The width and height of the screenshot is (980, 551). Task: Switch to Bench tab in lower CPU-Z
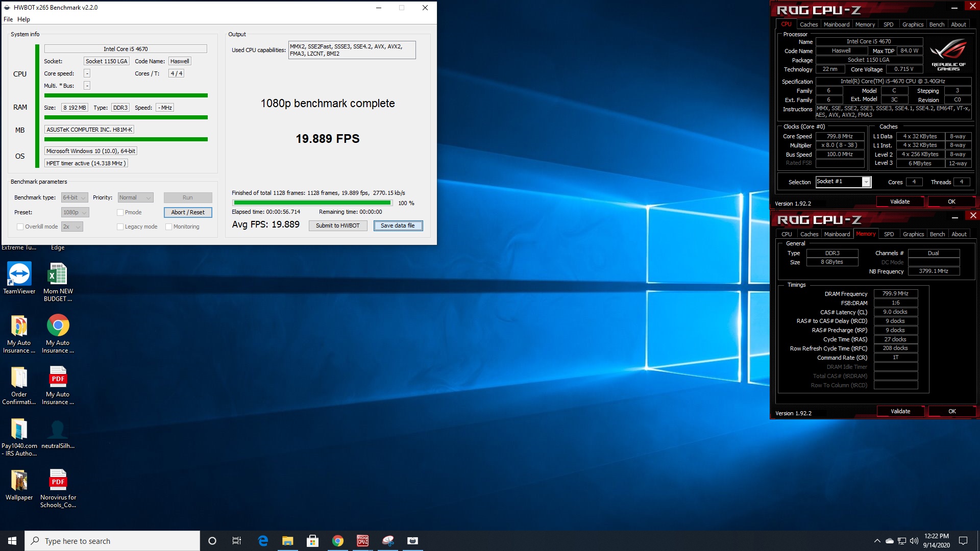[937, 234]
